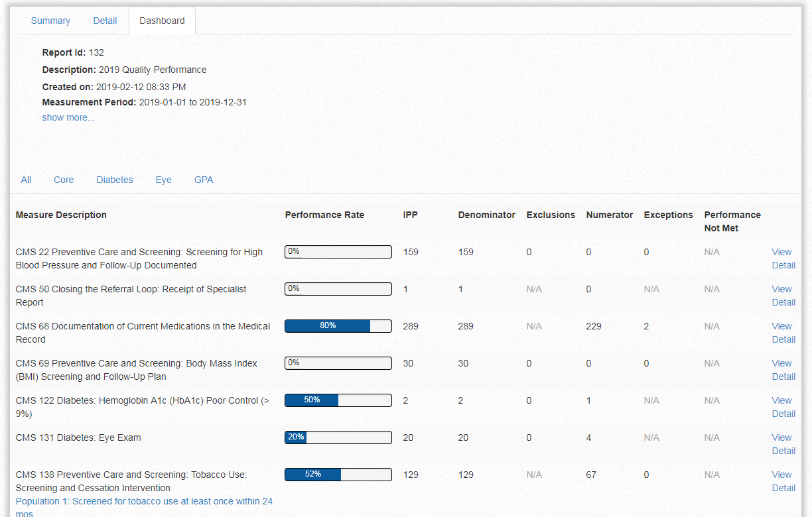Expand report info with show more
812x517 pixels.
68,117
